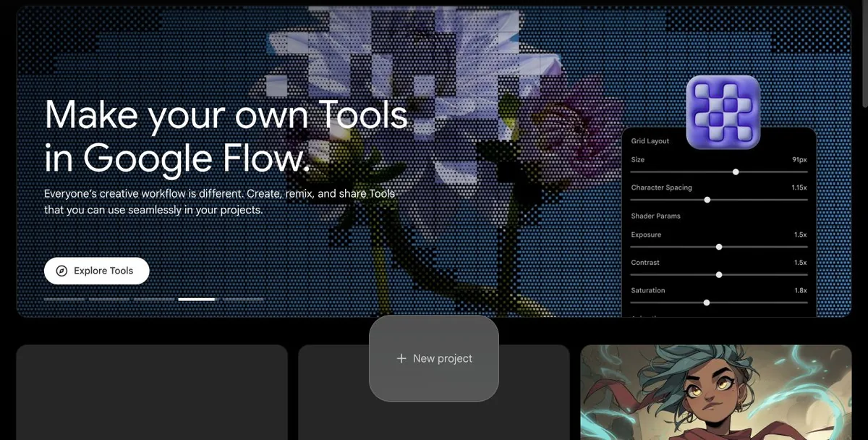Click the 'Grid Layout' section label
868x440 pixels.
[x=650, y=141]
